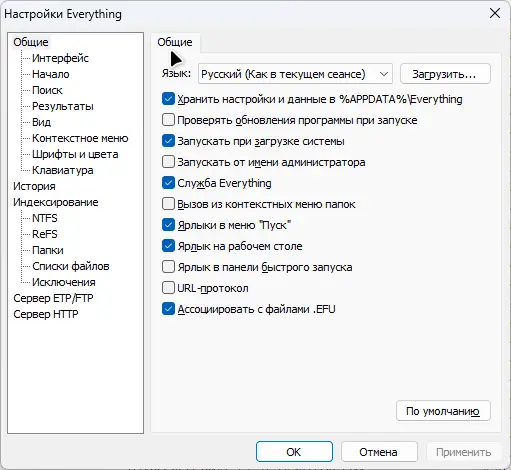Image resolution: width=511 pixels, height=470 pixels.
Task: Open the "Интерфейс" settings page
Action: [60, 58]
